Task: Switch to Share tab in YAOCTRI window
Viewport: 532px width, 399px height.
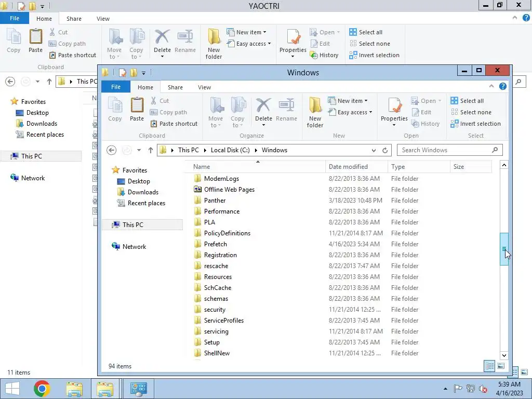Action: click(x=74, y=19)
